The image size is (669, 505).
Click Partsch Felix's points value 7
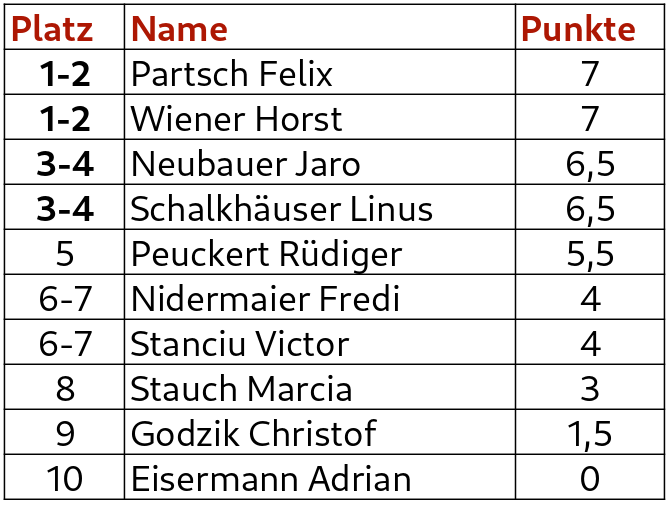point(590,74)
